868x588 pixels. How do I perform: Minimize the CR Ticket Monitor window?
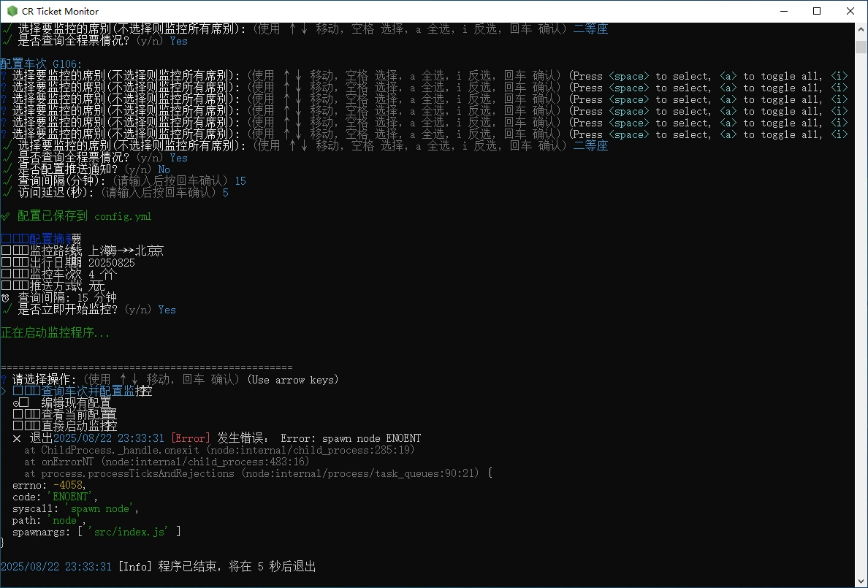(x=783, y=11)
